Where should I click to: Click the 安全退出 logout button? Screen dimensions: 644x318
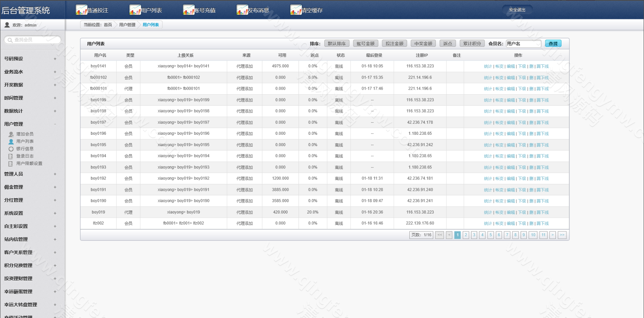[x=517, y=10]
